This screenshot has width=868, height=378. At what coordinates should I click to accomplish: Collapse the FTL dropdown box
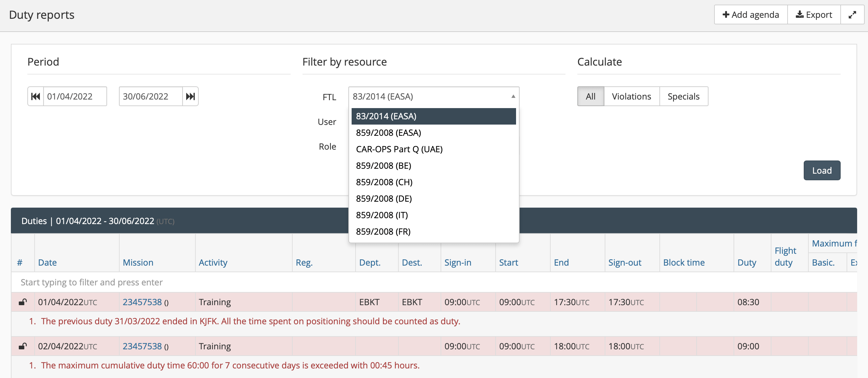pos(434,97)
